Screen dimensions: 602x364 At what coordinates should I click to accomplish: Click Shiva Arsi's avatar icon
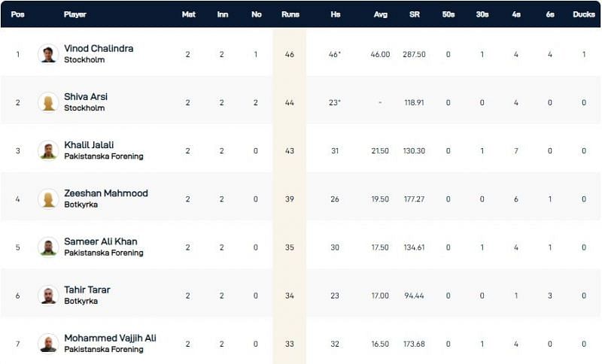click(48, 102)
